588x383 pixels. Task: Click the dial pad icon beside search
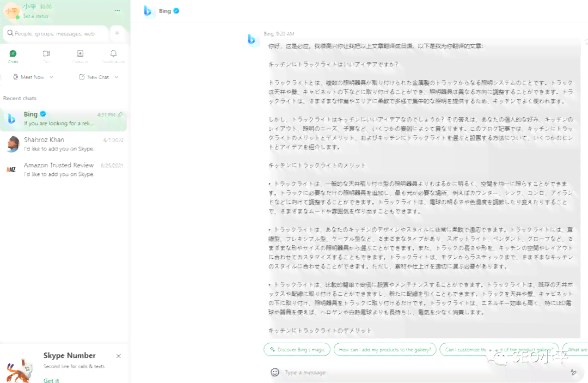pyautogui.click(x=118, y=33)
